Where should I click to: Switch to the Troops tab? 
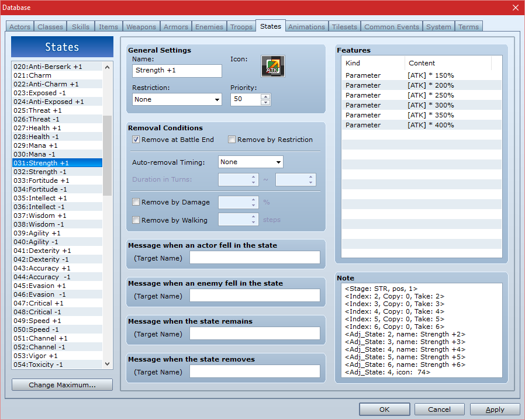pos(241,27)
